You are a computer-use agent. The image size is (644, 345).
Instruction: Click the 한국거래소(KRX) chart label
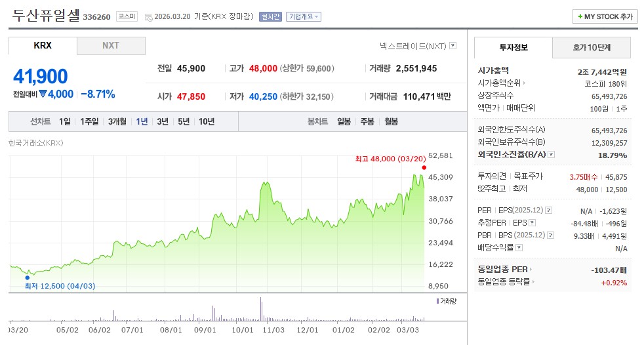click(x=35, y=143)
